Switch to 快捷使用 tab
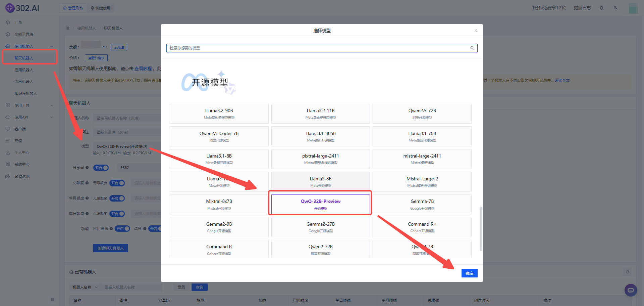644x306 pixels. [101, 8]
